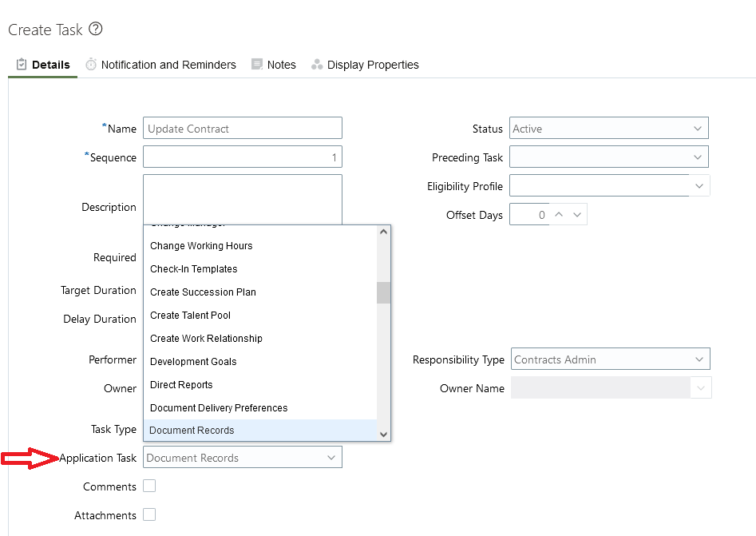The image size is (756, 536).
Task: Check the Attachments checkbox
Action: pos(149,514)
